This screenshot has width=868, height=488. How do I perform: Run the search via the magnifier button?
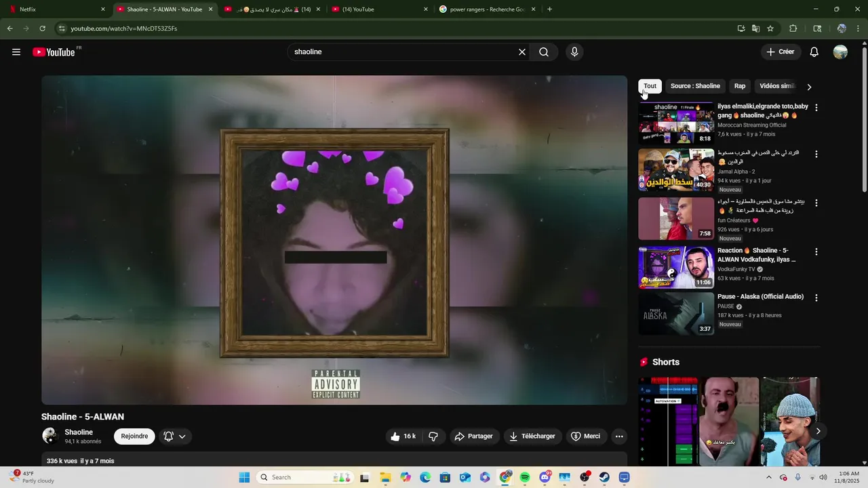544,52
